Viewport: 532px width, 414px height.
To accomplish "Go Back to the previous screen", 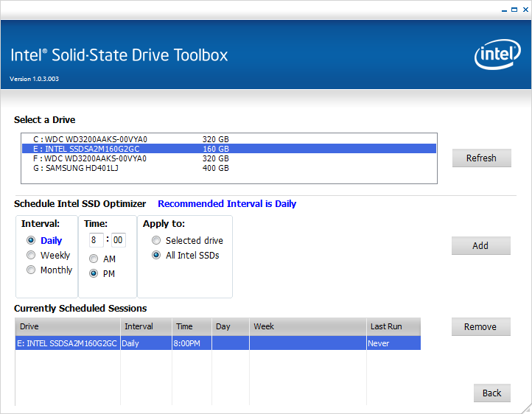I will pos(492,393).
